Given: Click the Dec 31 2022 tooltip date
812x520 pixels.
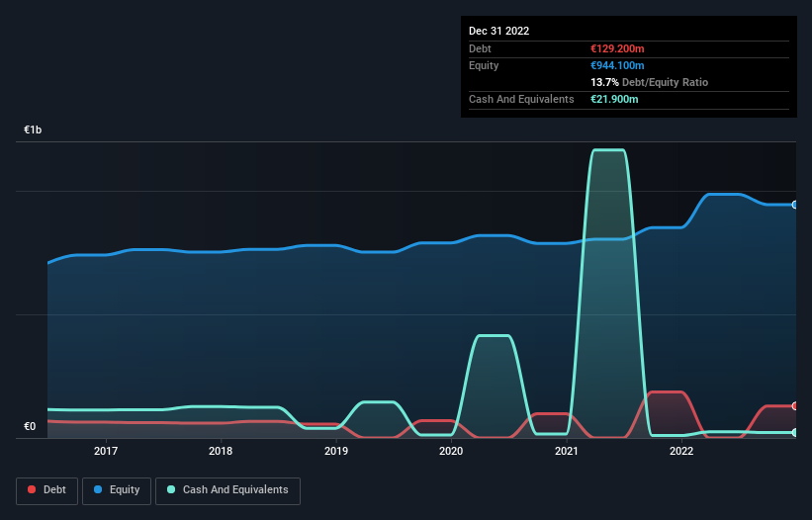Looking at the screenshot, I should pyautogui.click(x=498, y=31).
